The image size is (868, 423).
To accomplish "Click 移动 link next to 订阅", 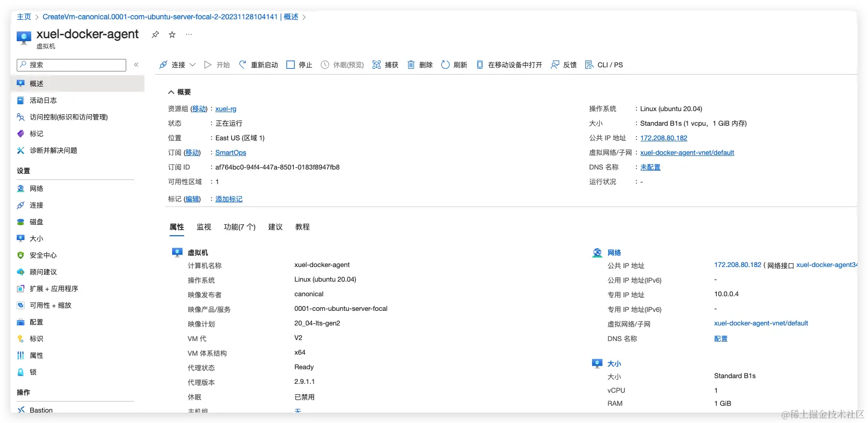I will pyautogui.click(x=192, y=152).
